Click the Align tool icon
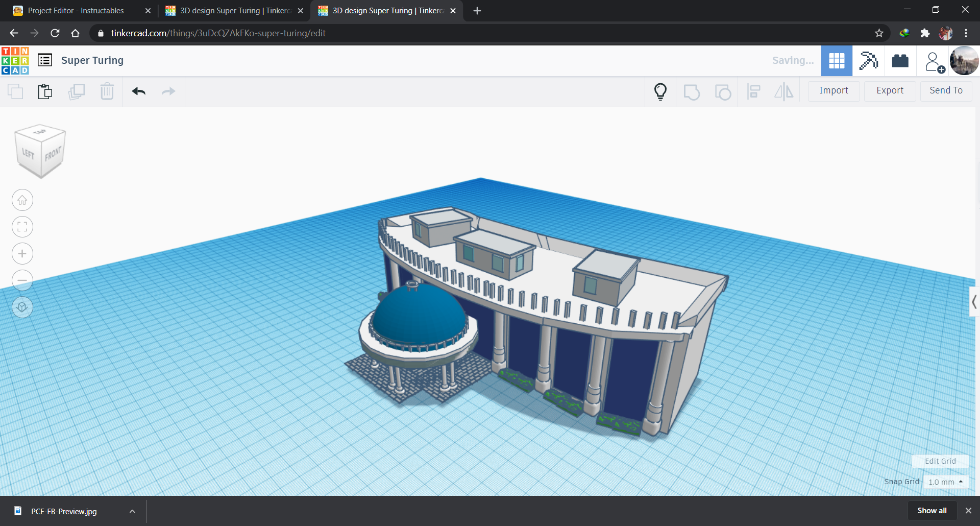Screen dimensions: 980x526 [754, 91]
